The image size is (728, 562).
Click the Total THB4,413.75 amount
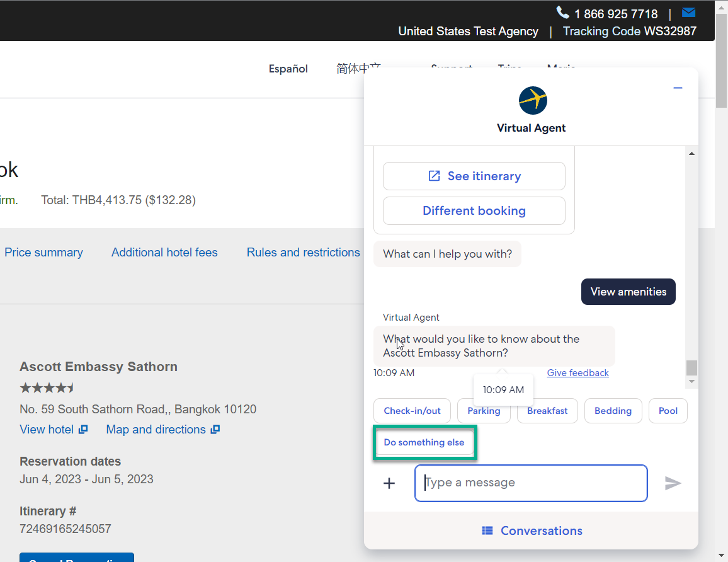118,200
